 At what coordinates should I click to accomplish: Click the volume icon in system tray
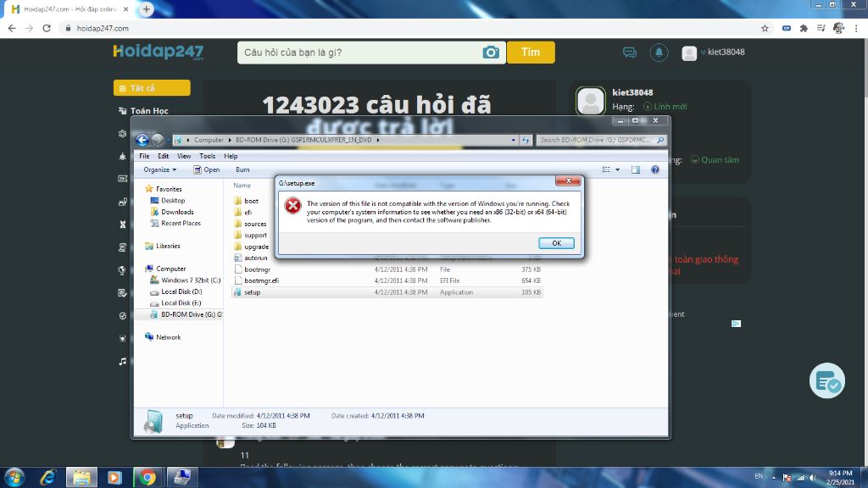click(x=813, y=478)
